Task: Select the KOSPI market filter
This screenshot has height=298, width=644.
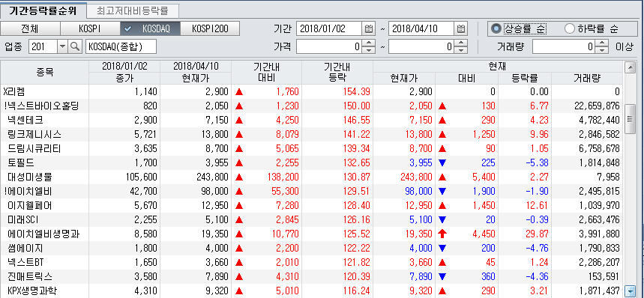Action: pyautogui.click(x=90, y=28)
